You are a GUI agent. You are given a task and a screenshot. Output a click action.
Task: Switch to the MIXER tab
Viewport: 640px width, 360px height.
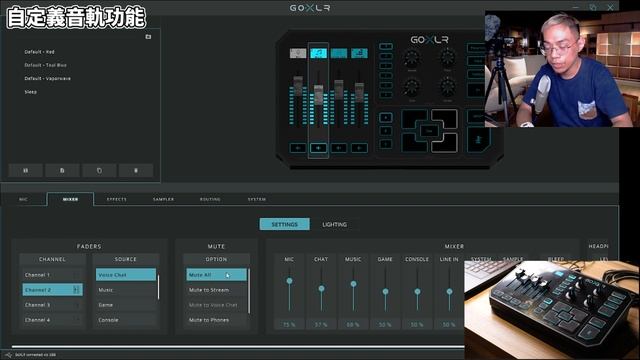[x=71, y=199]
